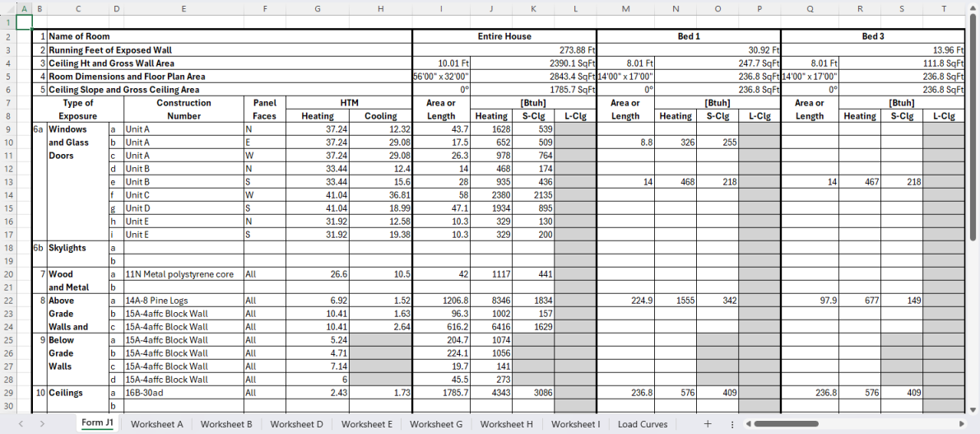The width and height of the screenshot is (980, 434).
Task: Select the 10.01 Ft ceiling height cell
Action: point(442,63)
